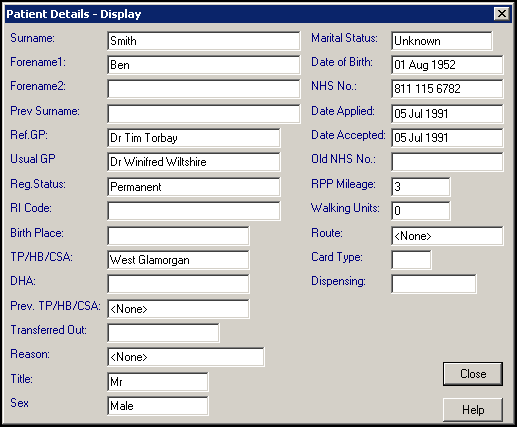Click the NHS No. field
Image resolution: width=517 pixels, height=427 pixels.
click(447, 89)
